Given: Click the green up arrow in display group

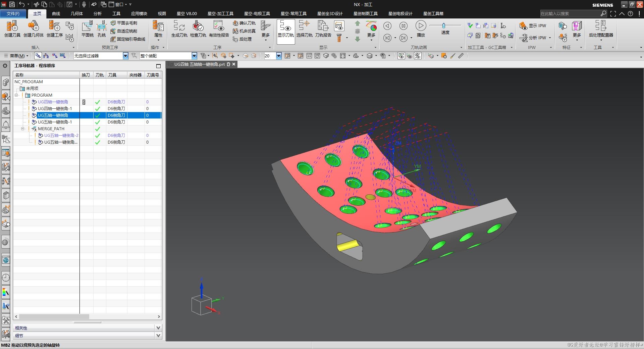Looking at the screenshot, I should pyautogui.click(x=358, y=23).
